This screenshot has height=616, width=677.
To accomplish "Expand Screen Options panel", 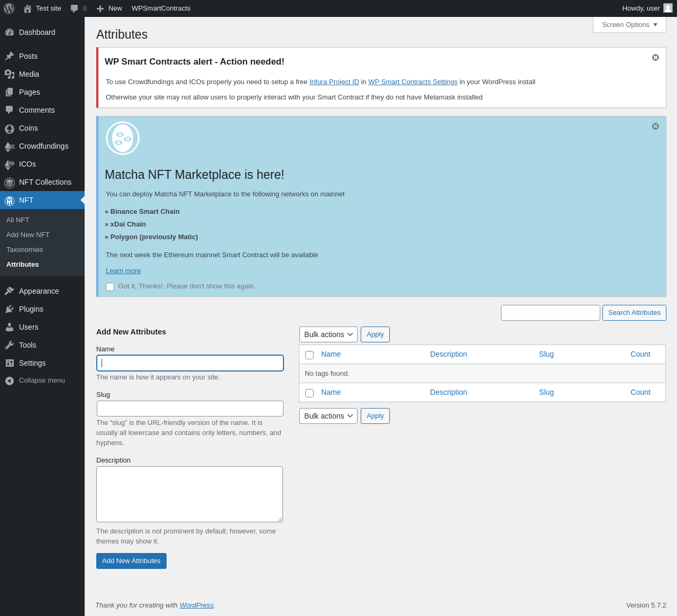I will click(x=629, y=25).
